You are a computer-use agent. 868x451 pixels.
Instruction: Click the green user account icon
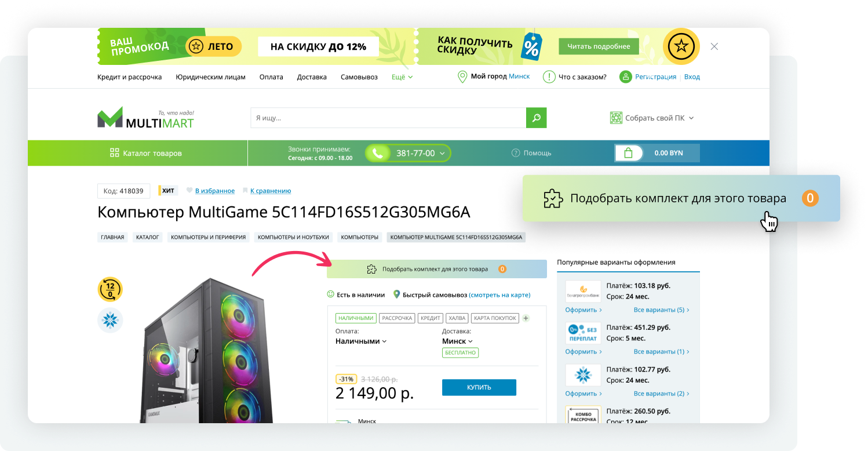point(625,77)
